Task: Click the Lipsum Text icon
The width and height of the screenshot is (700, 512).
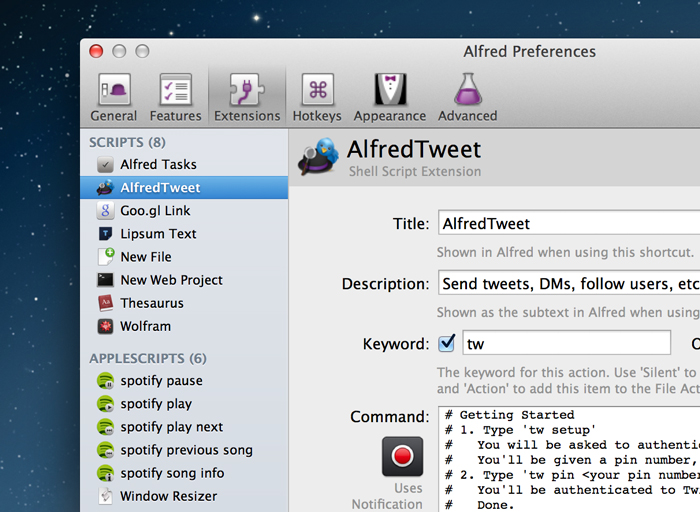Action: click(105, 234)
